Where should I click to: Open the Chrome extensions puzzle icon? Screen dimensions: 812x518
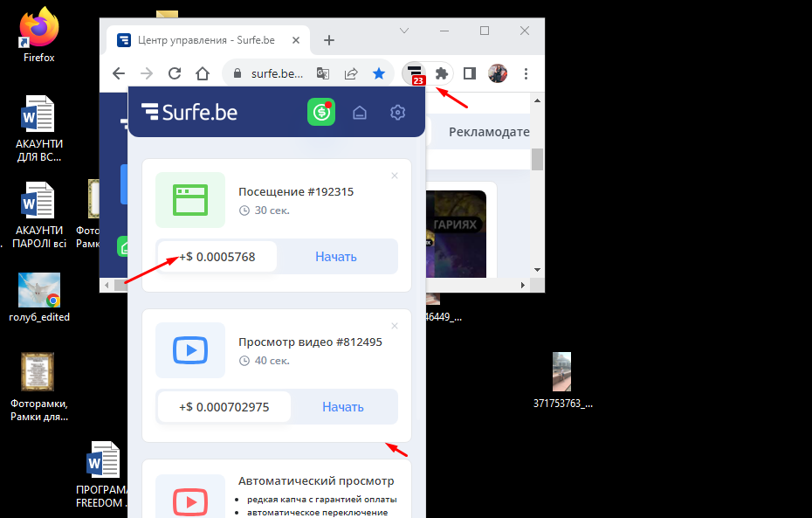pyautogui.click(x=441, y=73)
